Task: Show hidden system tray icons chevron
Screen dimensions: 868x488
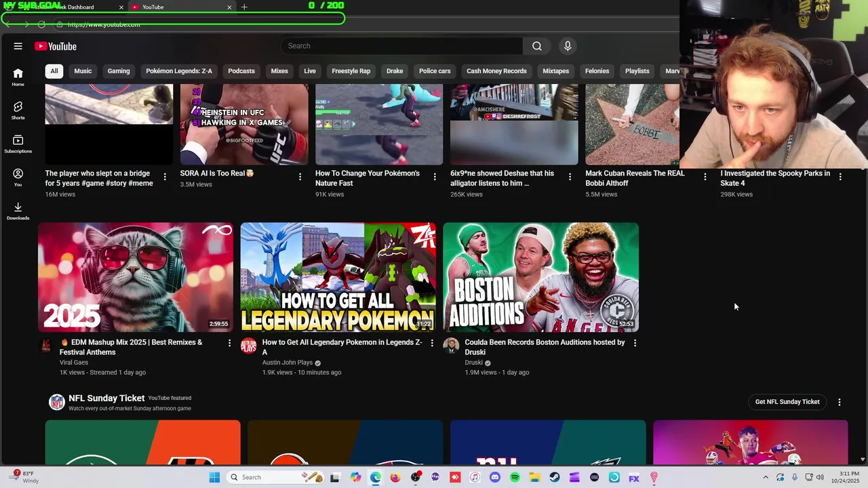Action: coord(766,477)
